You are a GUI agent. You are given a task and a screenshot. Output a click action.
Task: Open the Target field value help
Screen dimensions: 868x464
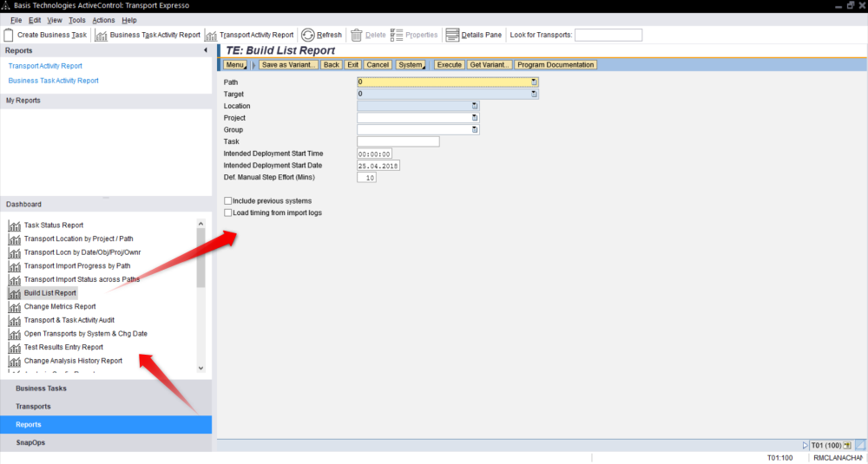[x=534, y=94]
